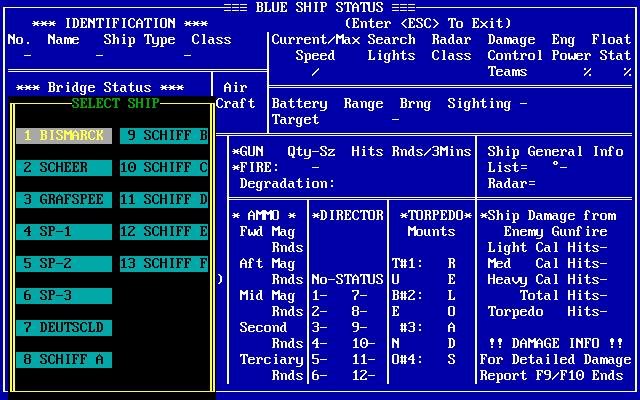Select ship 9 SCHIFF B
Screen dimensions: 640x400
(164, 136)
